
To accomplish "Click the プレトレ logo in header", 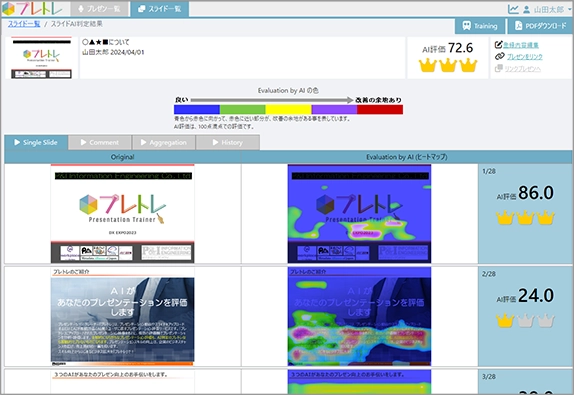I will tap(31, 9).
